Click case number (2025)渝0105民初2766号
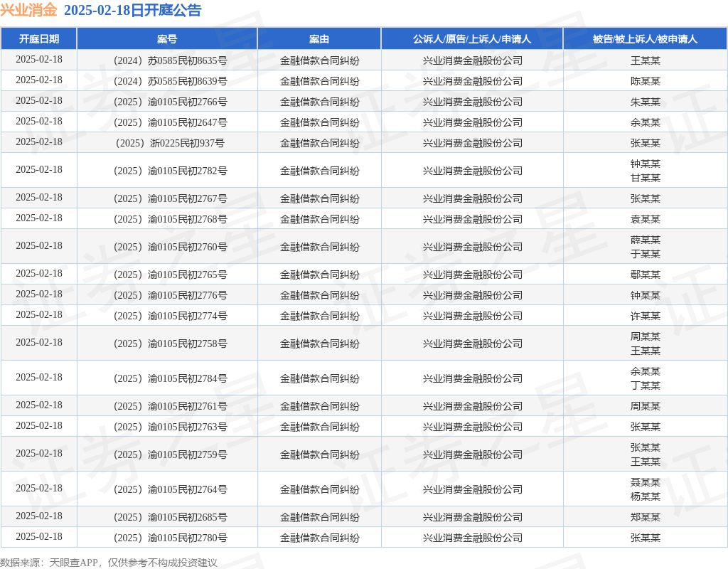This screenshot has width=728, height=569. pos(171,102)
